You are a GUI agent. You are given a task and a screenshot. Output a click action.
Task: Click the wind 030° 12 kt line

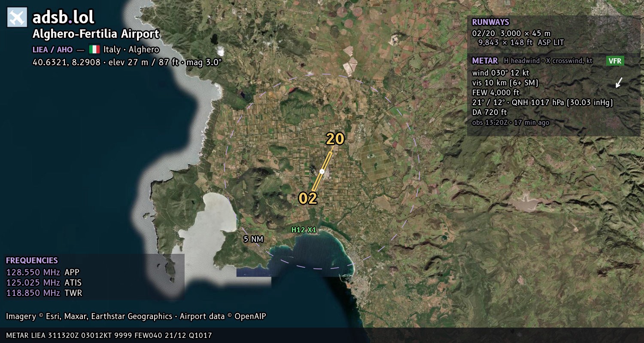click(x=501, y=73)
